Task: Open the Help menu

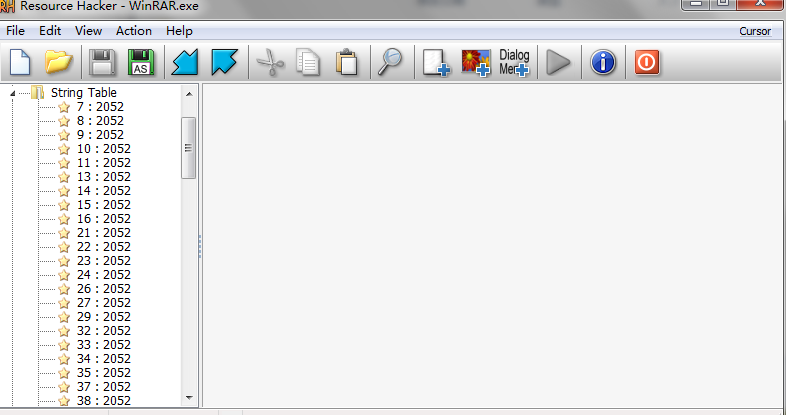Action: 179,31
